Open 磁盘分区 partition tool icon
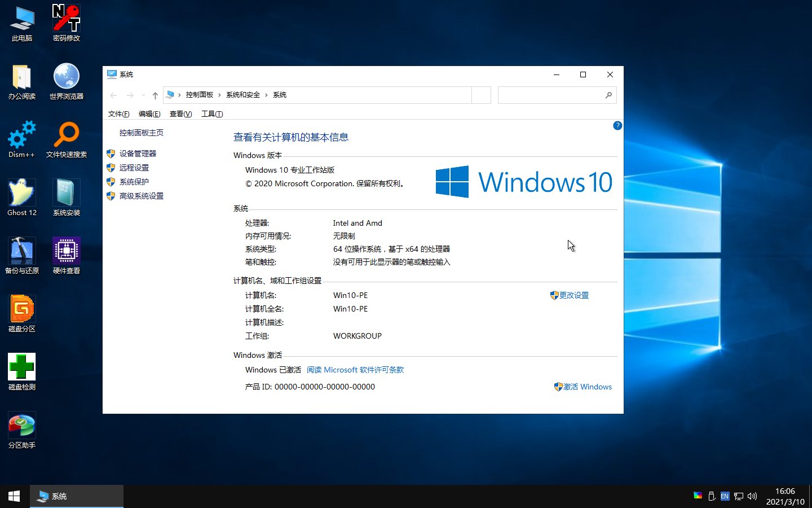Viewport: 812px width, 508px height. coord(22,314)
